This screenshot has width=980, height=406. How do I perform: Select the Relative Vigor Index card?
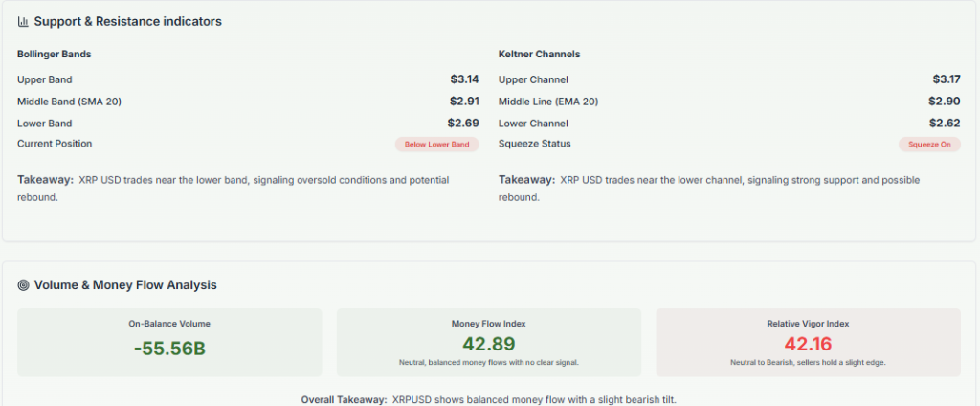click(808, 342)
